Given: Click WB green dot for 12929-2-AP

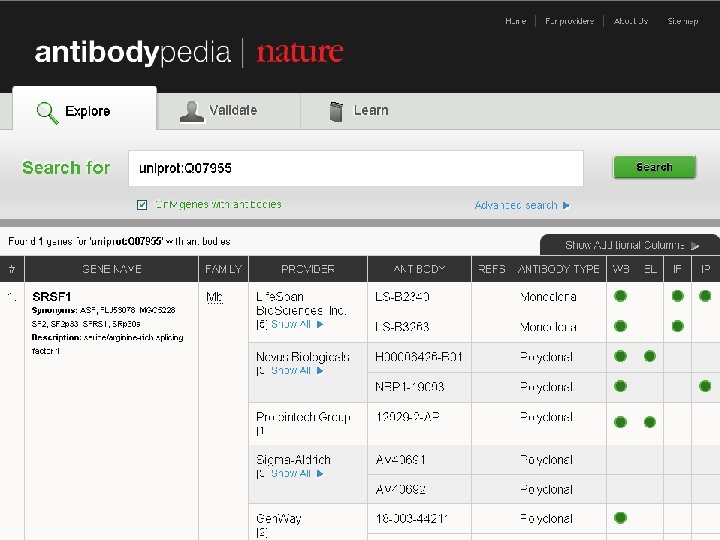Looking at the screenshot, I should 620,422.
